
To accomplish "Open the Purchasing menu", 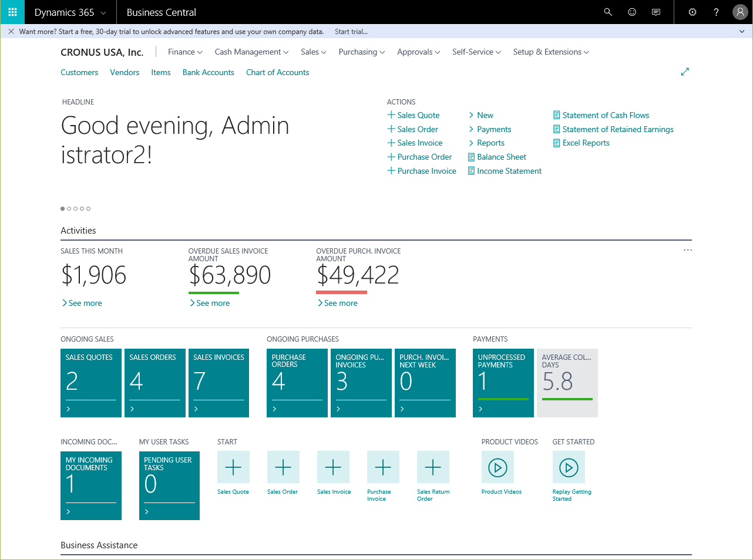I will coord(362,52).
